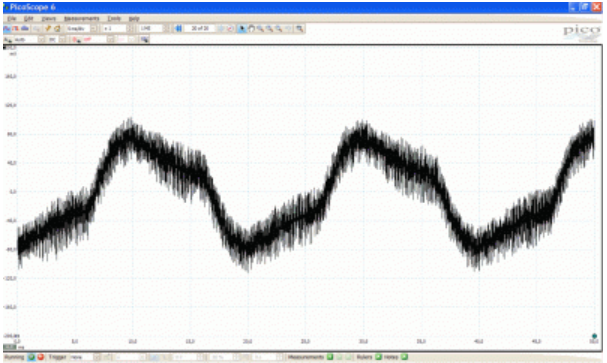This screenshot has height=363, width=607.
Task: Click the undo zoom arrow icon
Action: point(288,28)
